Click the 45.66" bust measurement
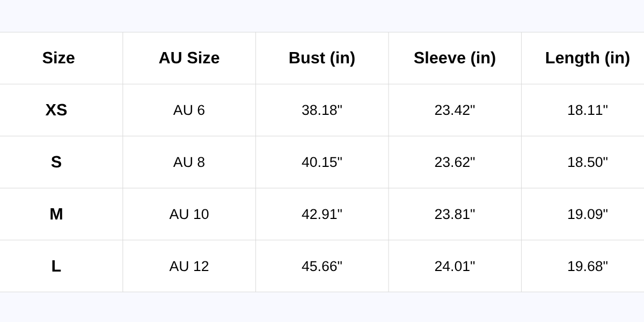Viewport: 644px width, 322px height. click(x=322, y=266)
